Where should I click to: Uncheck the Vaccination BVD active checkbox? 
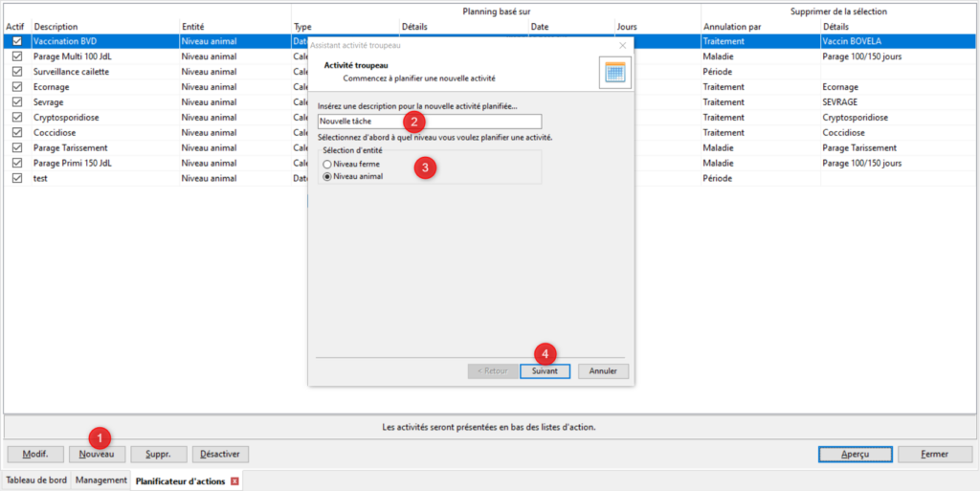[17, 42]
